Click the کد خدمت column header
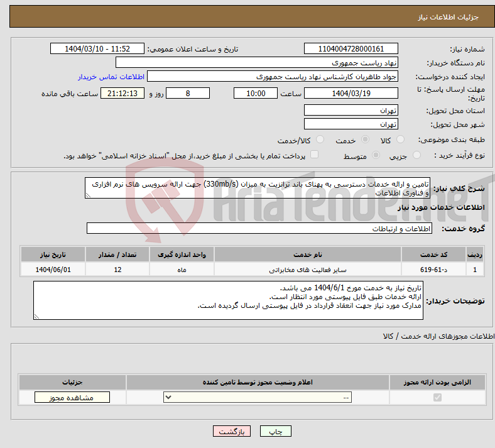Viewport: 495px width, 448px height. pyautogui.click(x=434, y=254)
